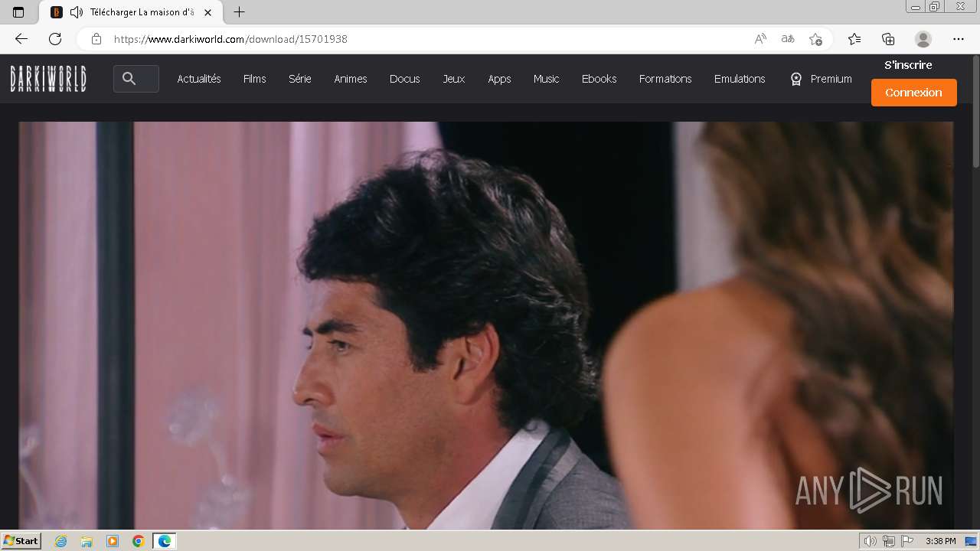
Task: Open the Read aloud tool
Action: [x=760, y=39]
